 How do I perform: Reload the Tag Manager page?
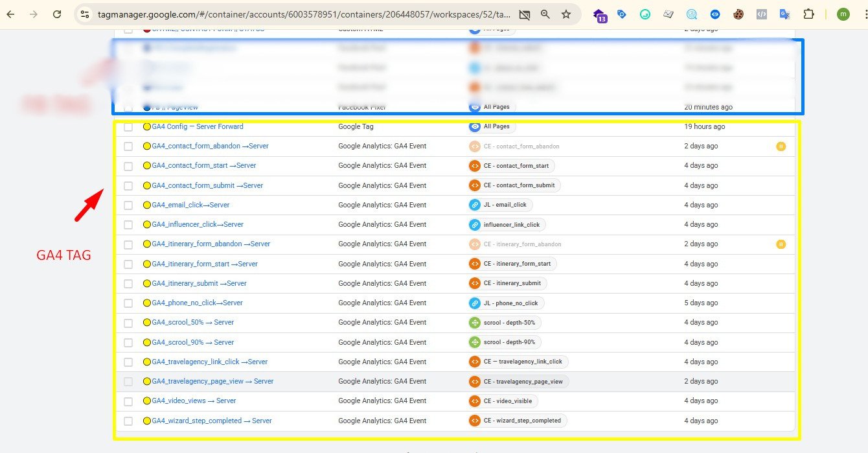(x=57, y=14)
